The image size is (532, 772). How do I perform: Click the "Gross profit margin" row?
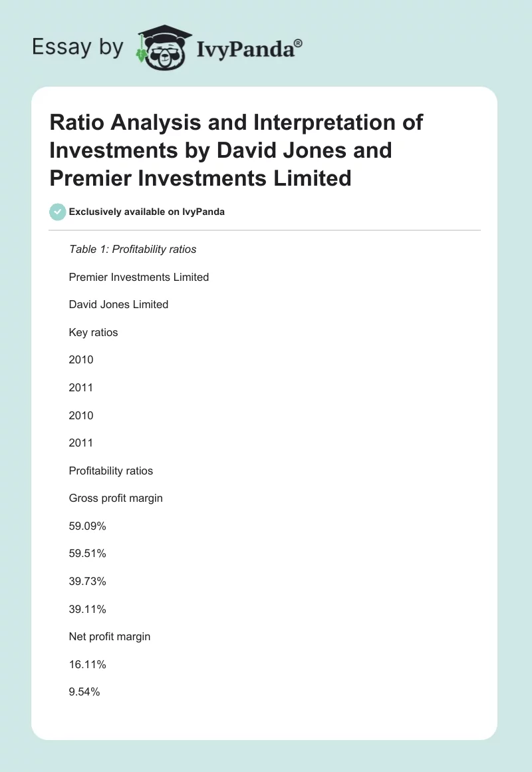(x=116, y=498)
